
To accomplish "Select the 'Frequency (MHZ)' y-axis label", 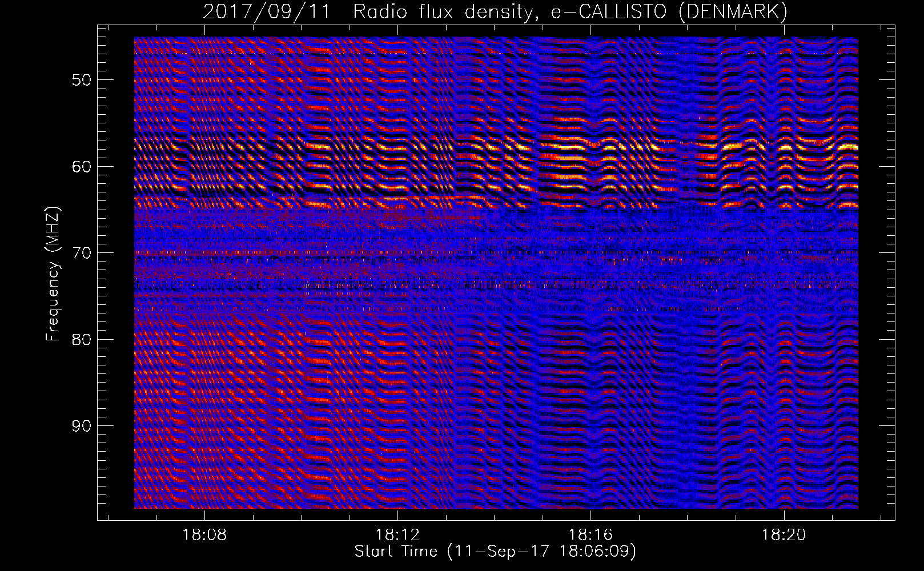I will point(53,275).
